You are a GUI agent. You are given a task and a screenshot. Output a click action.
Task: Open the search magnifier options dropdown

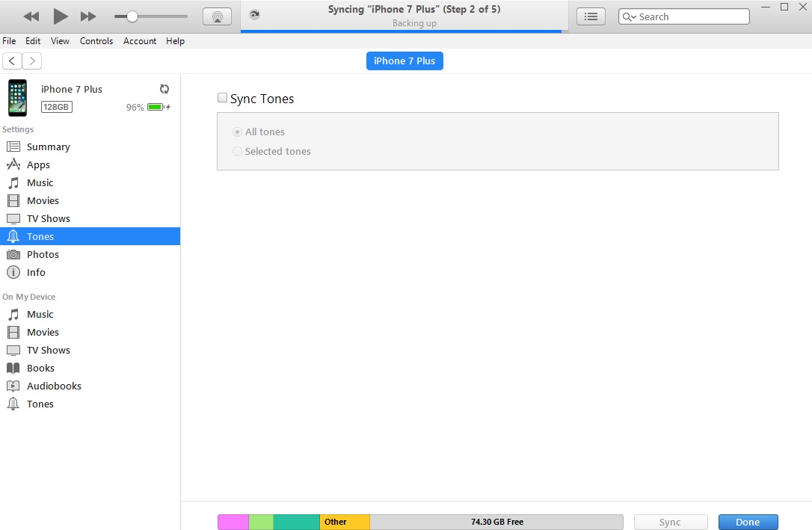coord(629,16)
